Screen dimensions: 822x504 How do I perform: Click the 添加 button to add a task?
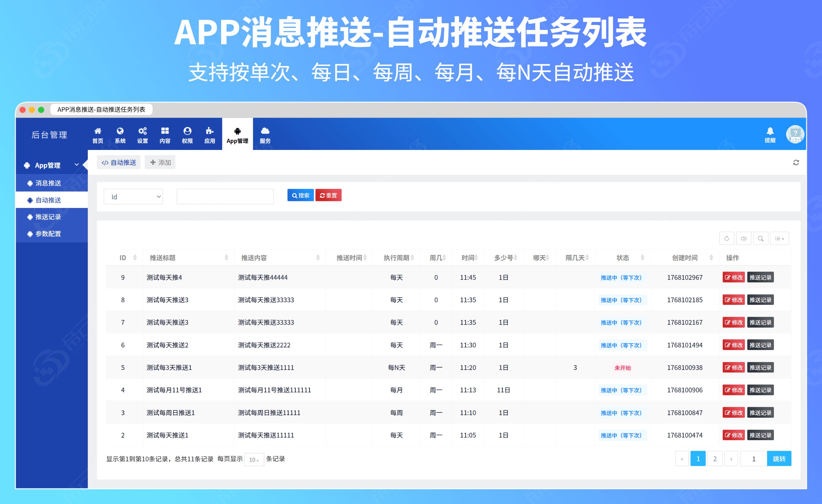click(160, 162)
